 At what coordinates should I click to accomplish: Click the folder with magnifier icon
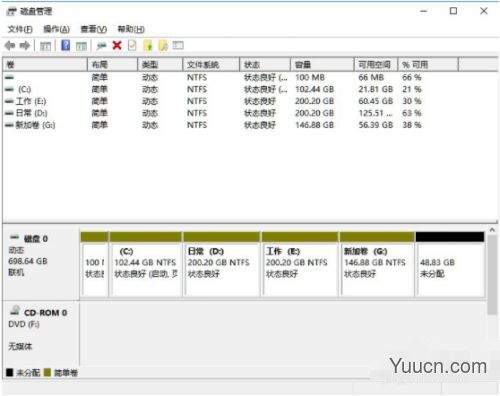click(x=163, y=45)
